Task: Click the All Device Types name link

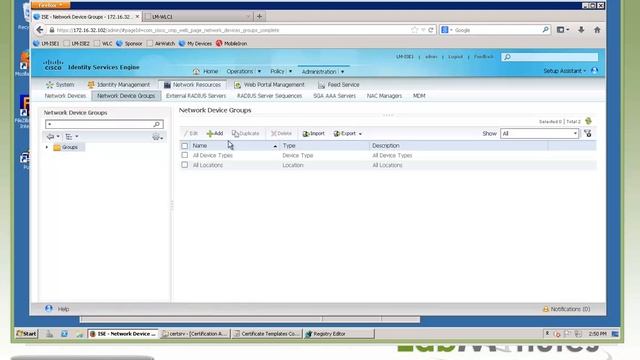Action: pos(213,156)
